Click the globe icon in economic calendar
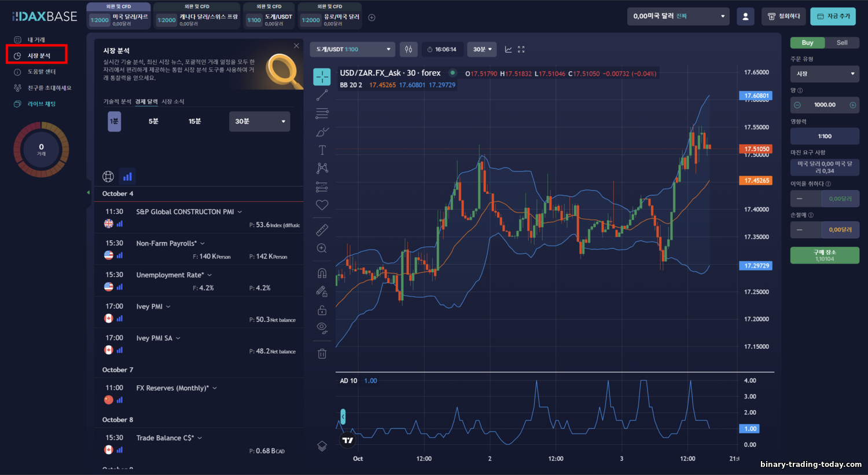The image size is (868, 475). [x=108, y=176]
